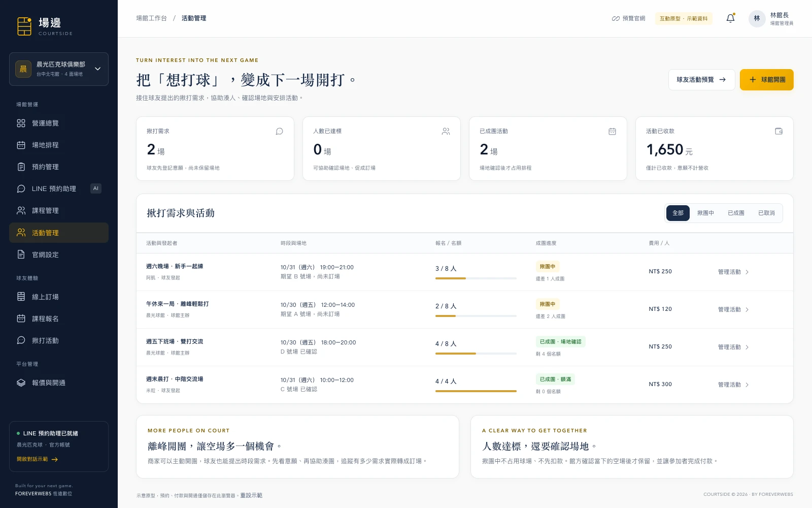Click the 已成團・場地確認 status badge
The width and height of the screenshot is (812, 508).
click(x=560, y=342)
